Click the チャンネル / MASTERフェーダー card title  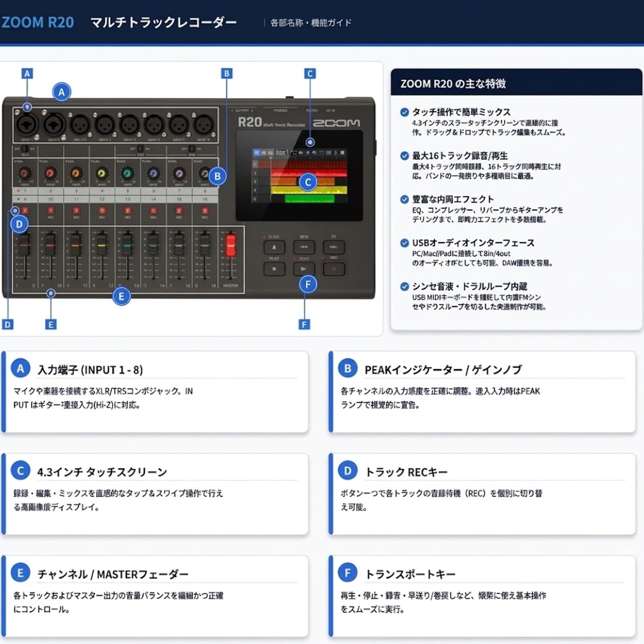coord(113,574)
